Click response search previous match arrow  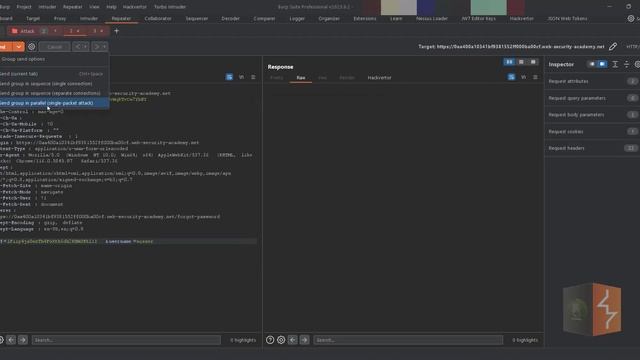293,340
